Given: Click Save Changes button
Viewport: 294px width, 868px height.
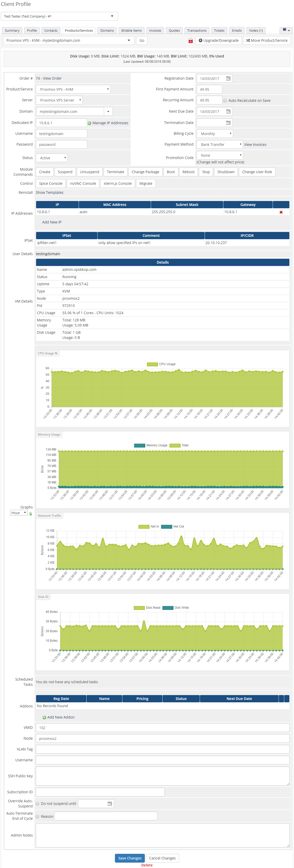Looking at the screenshot, I should point(130,858).
